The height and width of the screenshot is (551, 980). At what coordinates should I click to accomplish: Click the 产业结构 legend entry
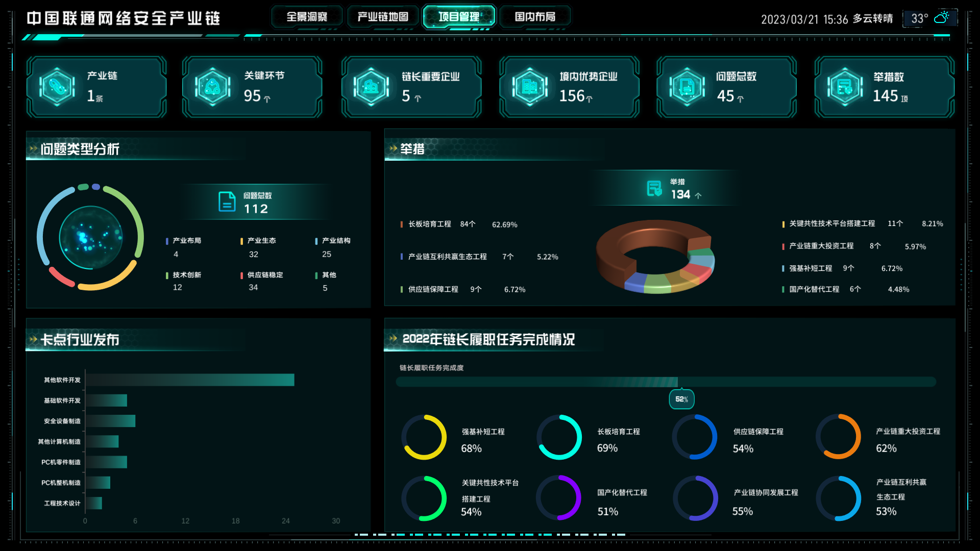[333, 247]
